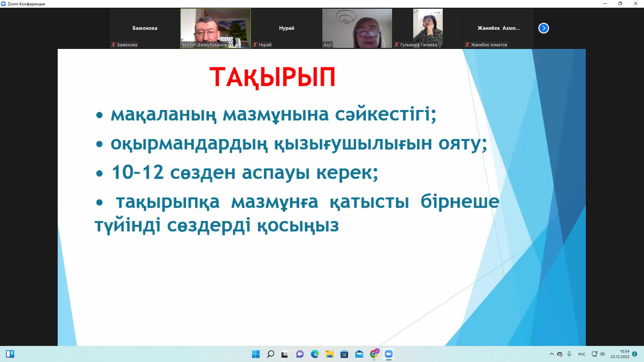Select Asyl's video thumbnail
The width and height of the screenshot is (644, 362).
pos(357,28)
